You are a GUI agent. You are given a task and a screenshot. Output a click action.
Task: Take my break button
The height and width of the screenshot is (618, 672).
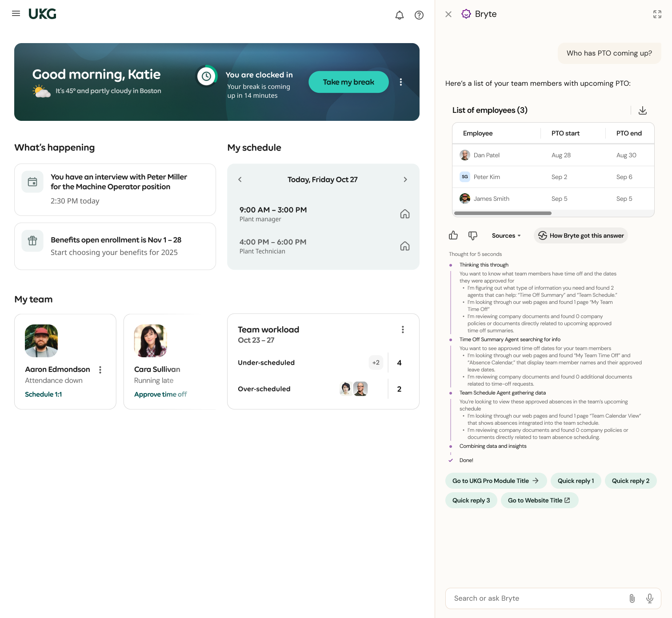click(x=348, y=82)
